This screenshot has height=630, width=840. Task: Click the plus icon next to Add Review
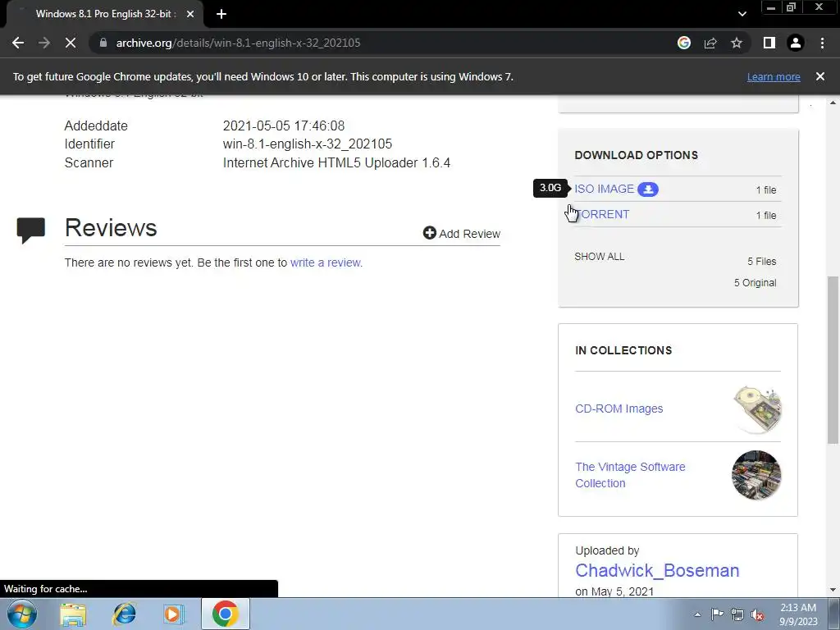point(429,232)
